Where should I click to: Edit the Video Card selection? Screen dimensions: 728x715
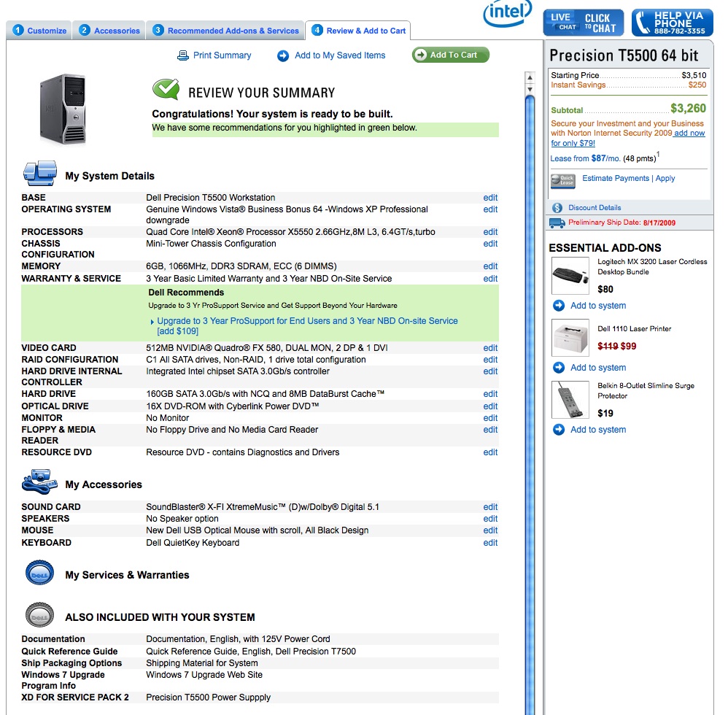point(490,348)
